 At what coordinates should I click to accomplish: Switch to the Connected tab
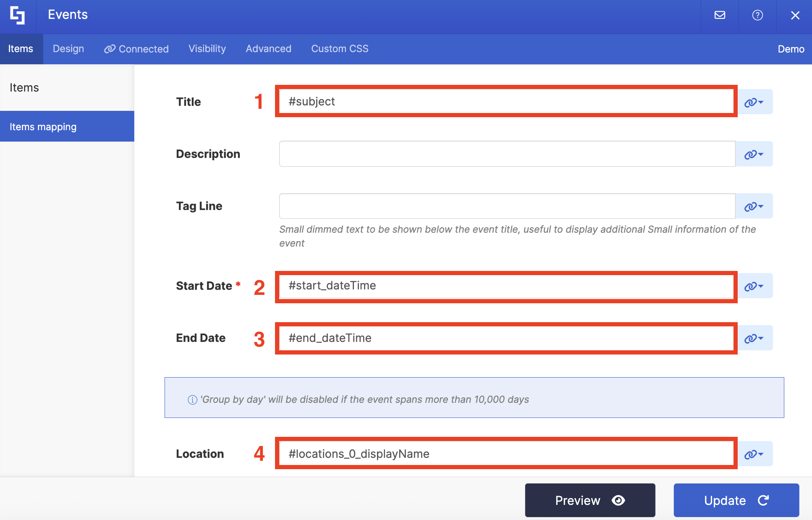coord(136,49)
